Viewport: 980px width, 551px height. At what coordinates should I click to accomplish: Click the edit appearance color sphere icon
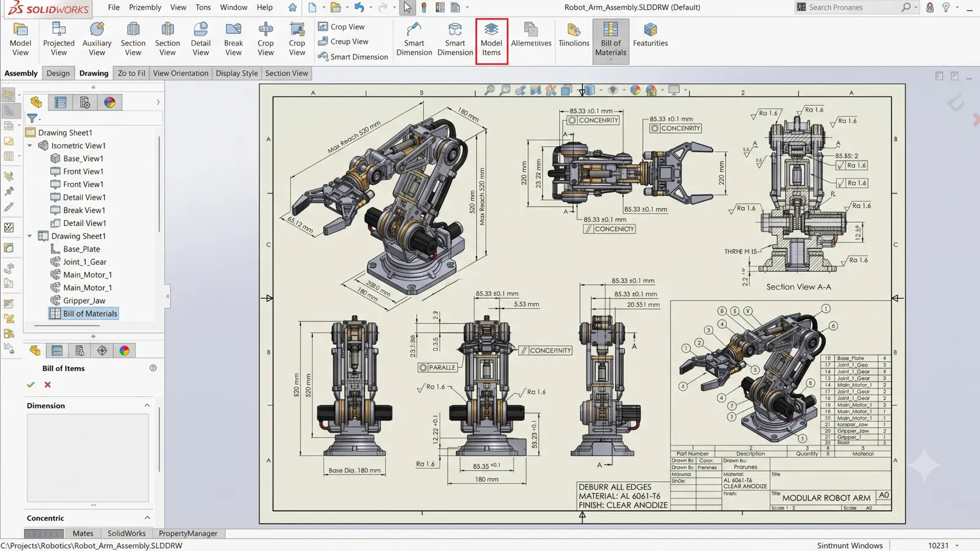click(636, 90)
